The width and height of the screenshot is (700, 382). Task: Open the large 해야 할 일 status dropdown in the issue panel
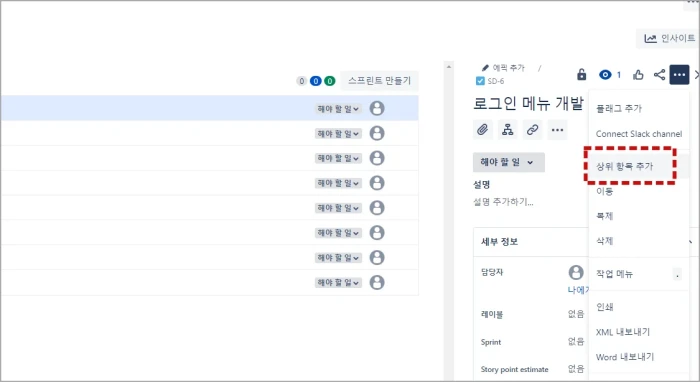click(x=508, y=162)
